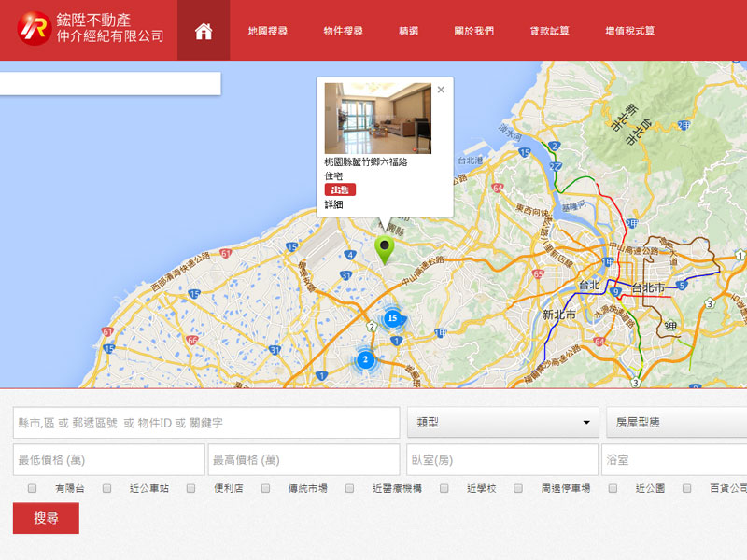Click the property photo thumbnail in popup

tap(377, 119)
